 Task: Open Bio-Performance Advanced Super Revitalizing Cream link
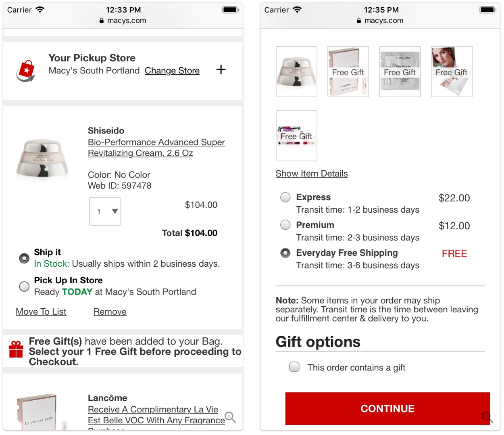point(156,148)
